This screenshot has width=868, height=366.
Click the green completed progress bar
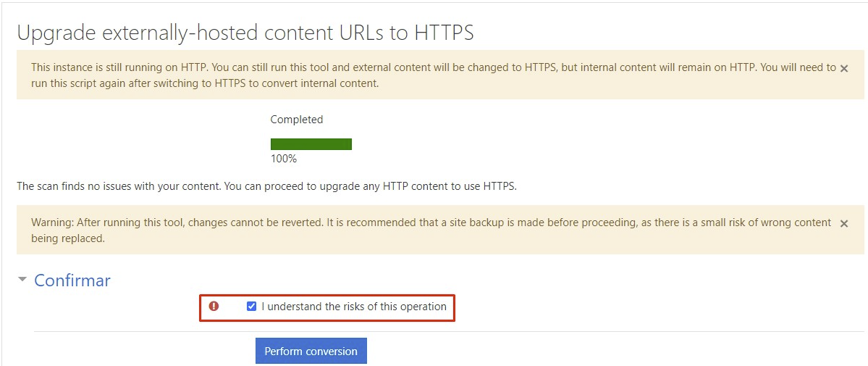[x=311, y=144]
